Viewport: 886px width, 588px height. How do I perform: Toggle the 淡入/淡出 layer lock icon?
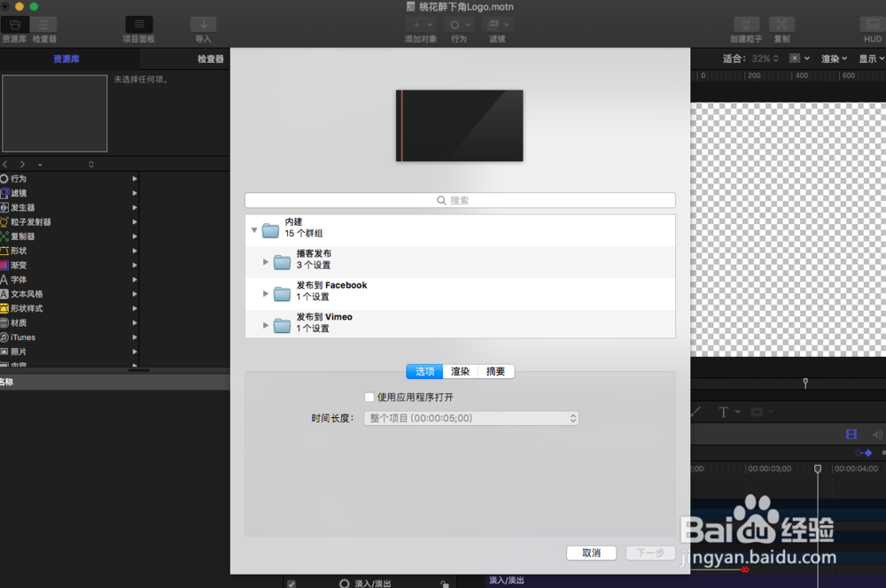tap(445, 584)
